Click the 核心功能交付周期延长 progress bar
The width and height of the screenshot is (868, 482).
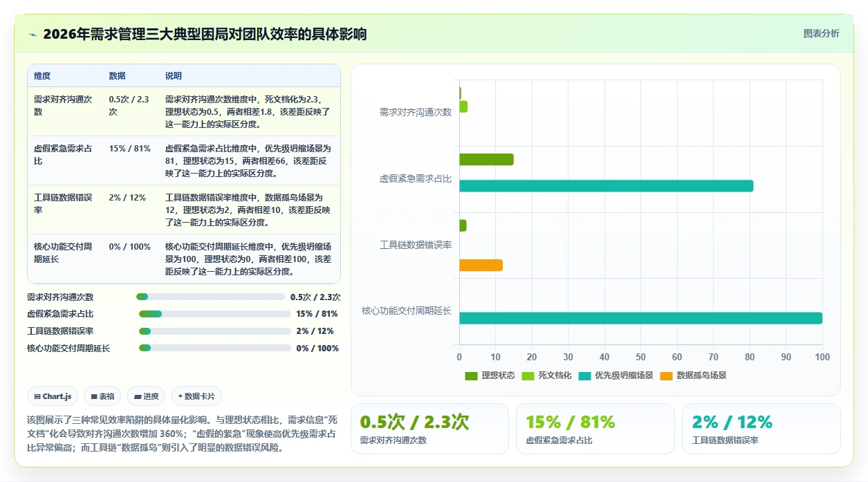click(214, 348)
